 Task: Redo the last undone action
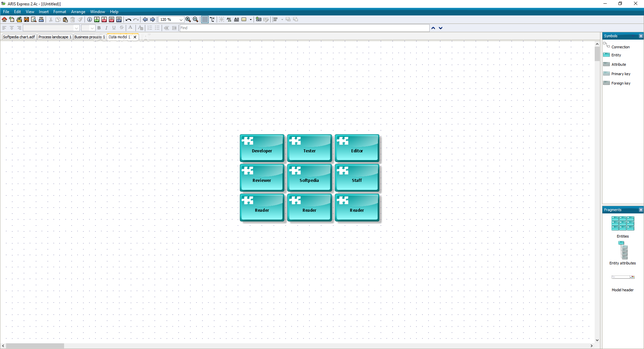pyautogui.click(x=136, y=19)
